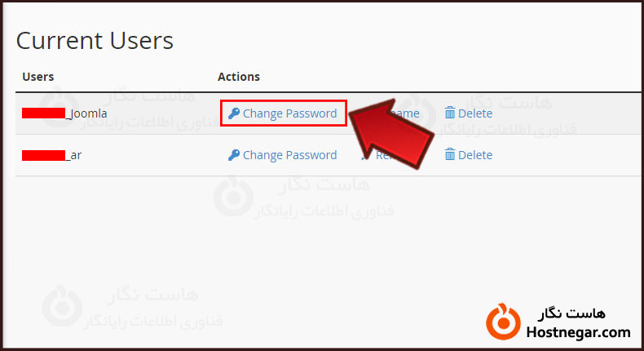Click the key icon for the _Joomla user
The height and width of the screenshot is (351, 644).
(234, 113)
